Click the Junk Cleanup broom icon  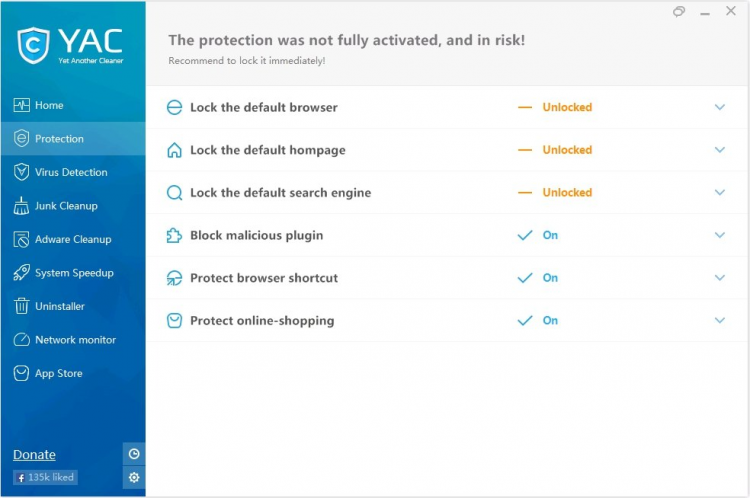21,206
